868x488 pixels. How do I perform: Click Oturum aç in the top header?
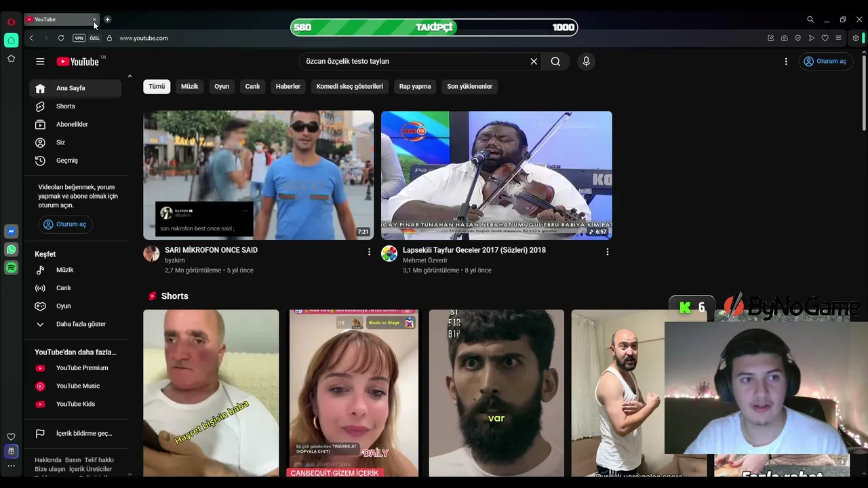pyautogui.click(x=825, y=61)
